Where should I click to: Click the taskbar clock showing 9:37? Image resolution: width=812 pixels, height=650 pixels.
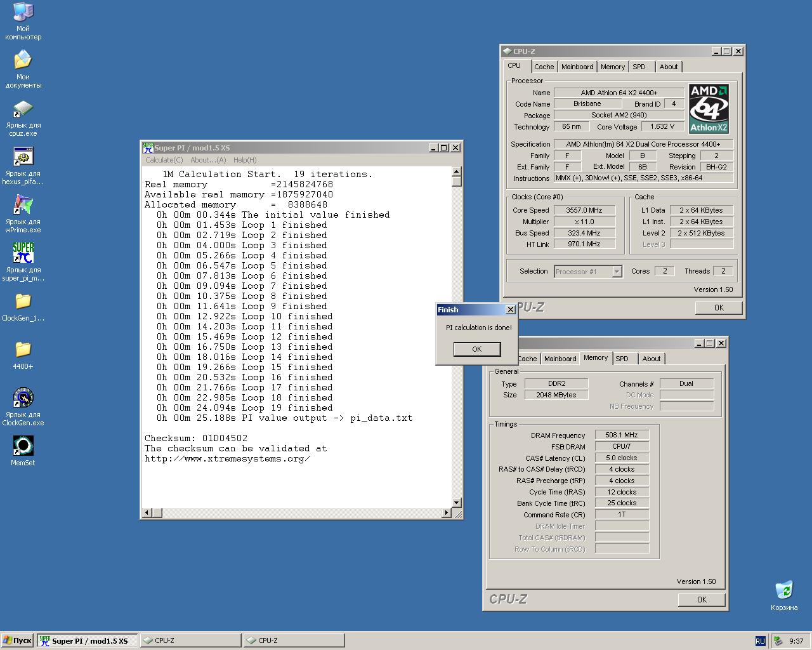click(796, 641)
